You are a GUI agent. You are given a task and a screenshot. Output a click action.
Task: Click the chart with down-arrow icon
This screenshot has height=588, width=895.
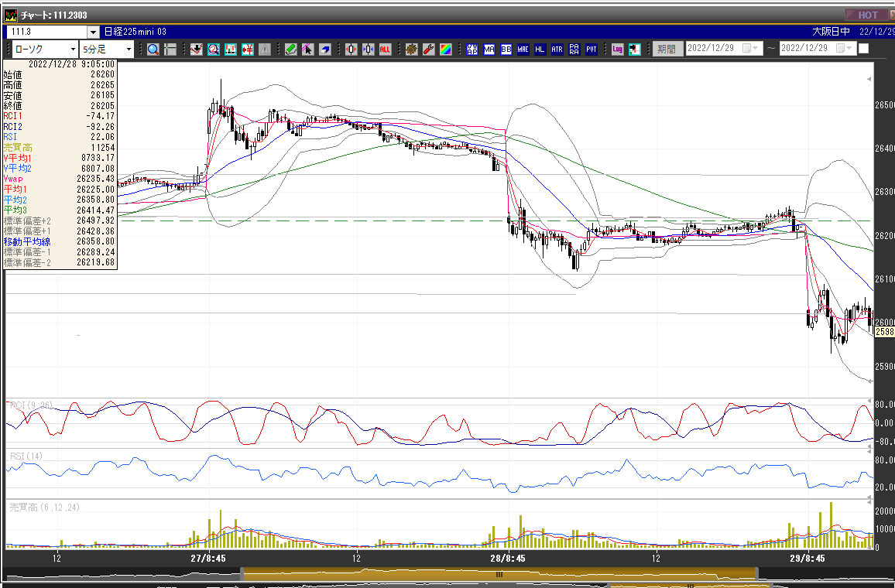(197, 50)
